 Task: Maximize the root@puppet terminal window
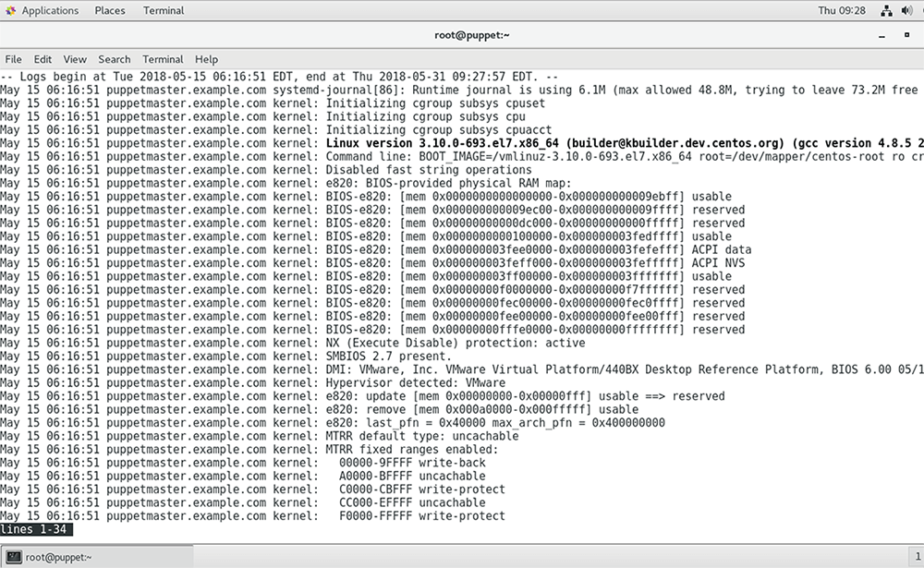pyautogui.click(x=906, y=35)
